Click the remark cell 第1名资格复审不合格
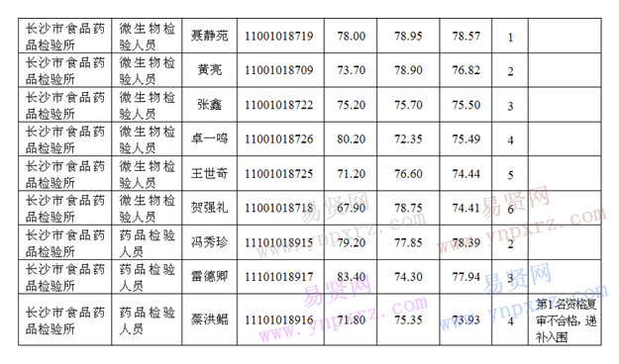 pos(565,320)
